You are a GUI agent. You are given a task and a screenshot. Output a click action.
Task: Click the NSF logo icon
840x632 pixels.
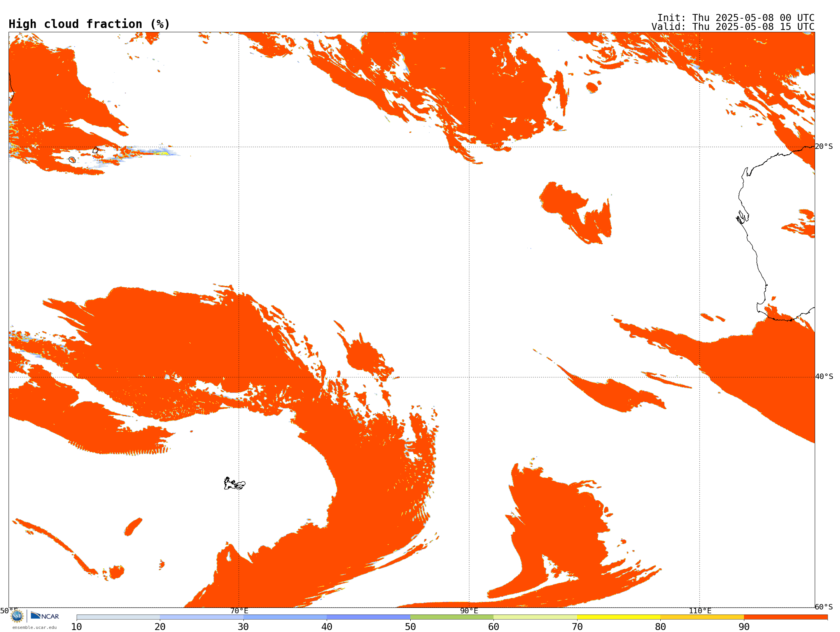(x=17, y=616)
